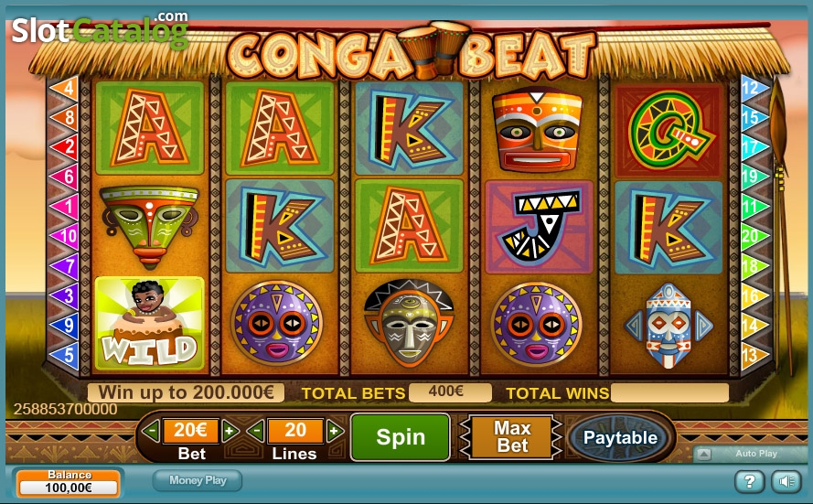
Task: Select payline 13 marker
Action: 754,355
